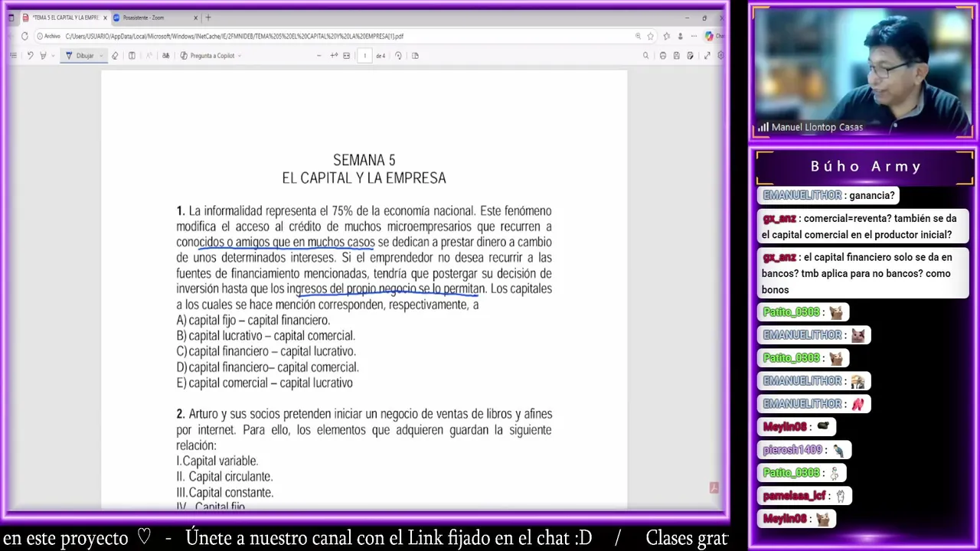Expand the Pregunta a Copilot dropdown arrow
980x551 pixels.
(240, 55)
